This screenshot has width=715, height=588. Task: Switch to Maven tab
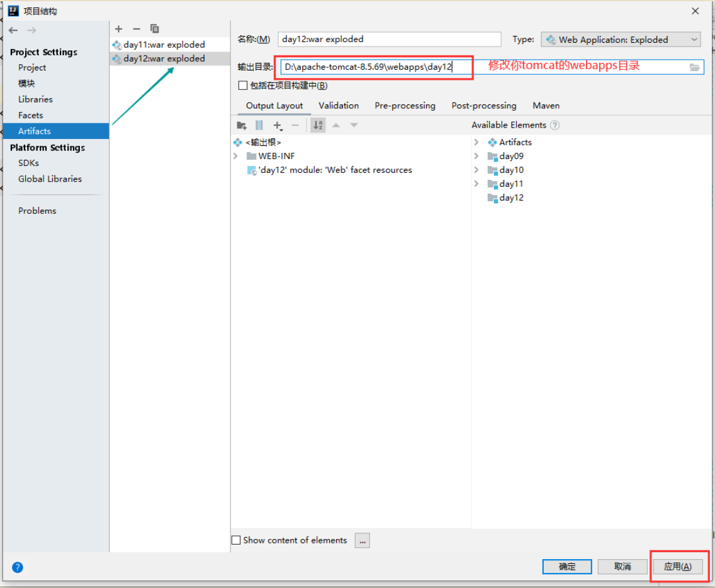coord(546,106)
